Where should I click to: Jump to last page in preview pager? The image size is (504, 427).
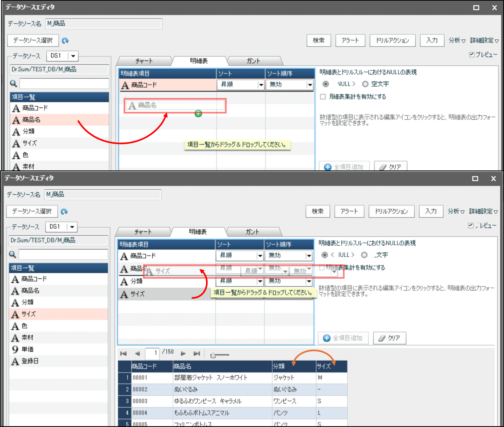pos(197,354)
